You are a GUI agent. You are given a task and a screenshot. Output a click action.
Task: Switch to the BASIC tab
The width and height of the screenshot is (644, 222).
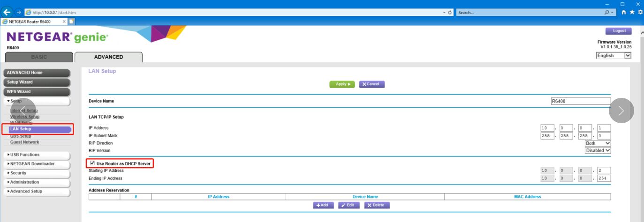point(39,57)
